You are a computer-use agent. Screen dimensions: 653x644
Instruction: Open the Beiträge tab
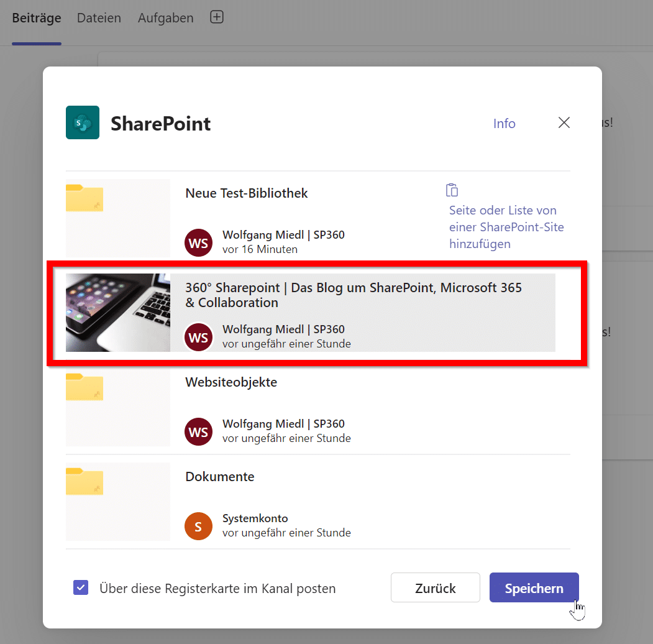point(37,18)
